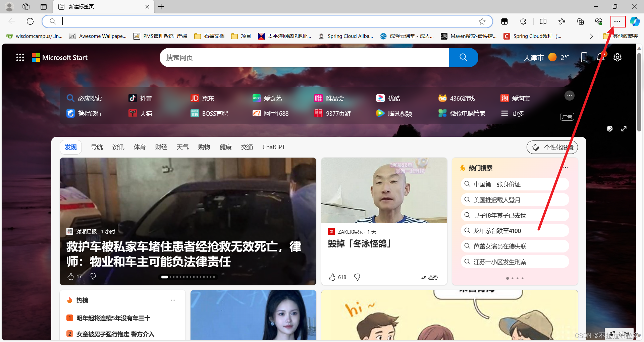The image size is (644, 342).
Task: Open the profile avatar icon
Action: click(x=9, y=7)
